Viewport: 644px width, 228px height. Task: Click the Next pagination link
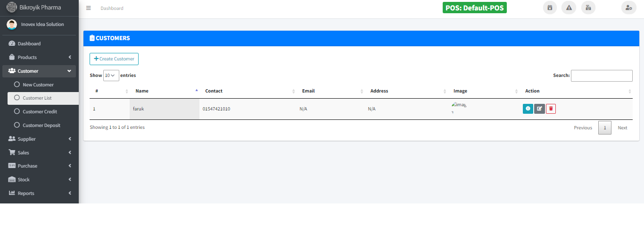(x=622, y=128)
